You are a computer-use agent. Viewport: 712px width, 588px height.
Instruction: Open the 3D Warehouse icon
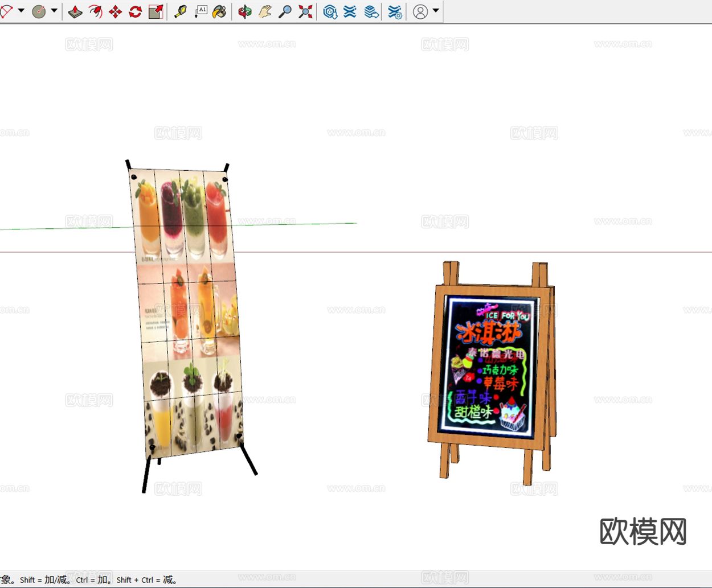tap(330, 11)
